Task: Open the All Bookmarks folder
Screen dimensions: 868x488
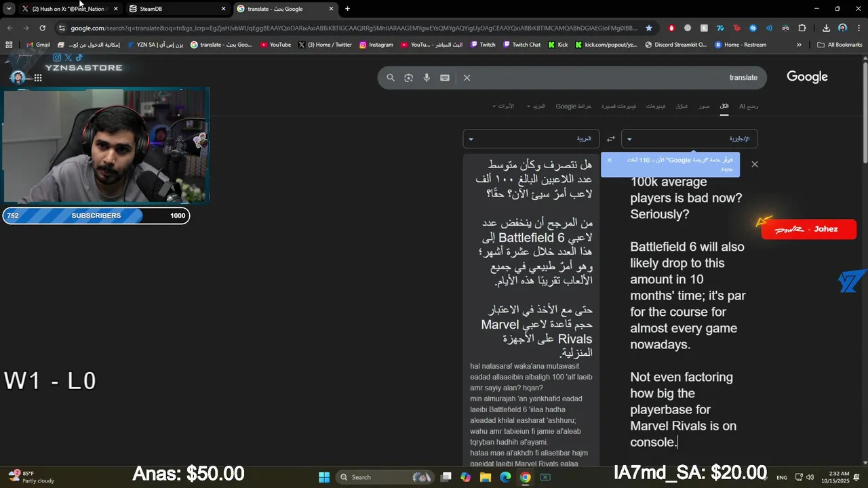Action: click(840, 45)
